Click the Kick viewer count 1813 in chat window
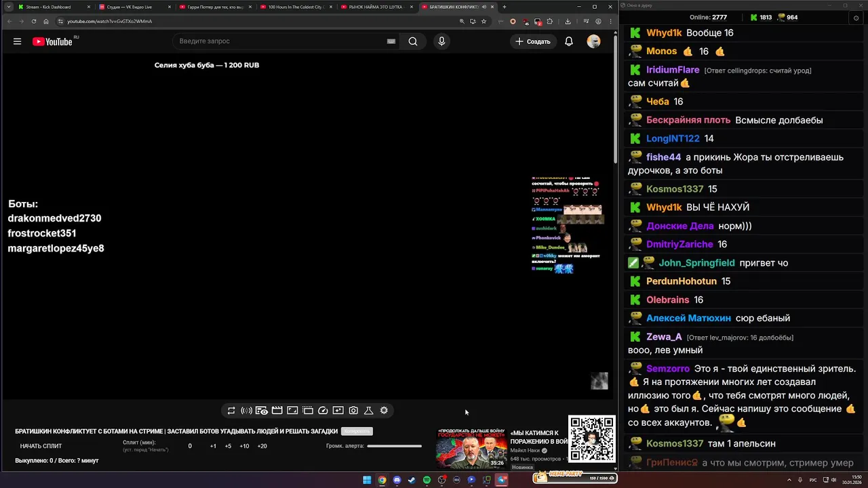The height and width of the screenshot is (488, 868). [762, 18]
